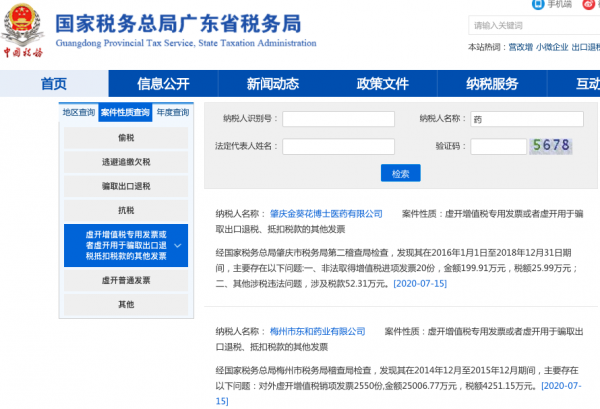
Task: Choose 虚开普通发票 case category
Action: coord(125,280)
